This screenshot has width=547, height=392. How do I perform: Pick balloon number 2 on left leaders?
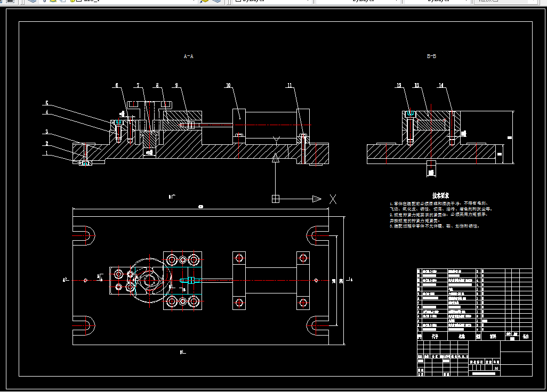pos(47,143)
